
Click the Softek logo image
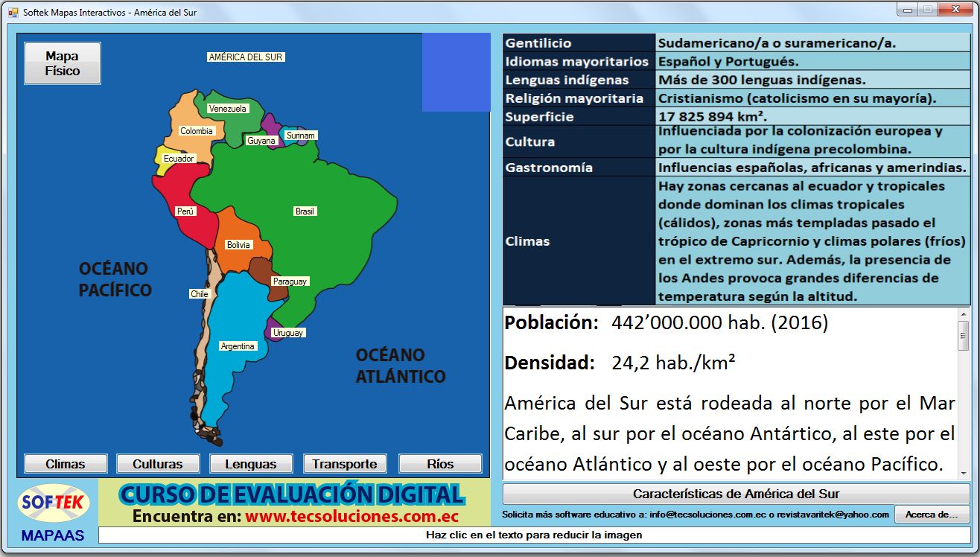click(x=54, y=504)
